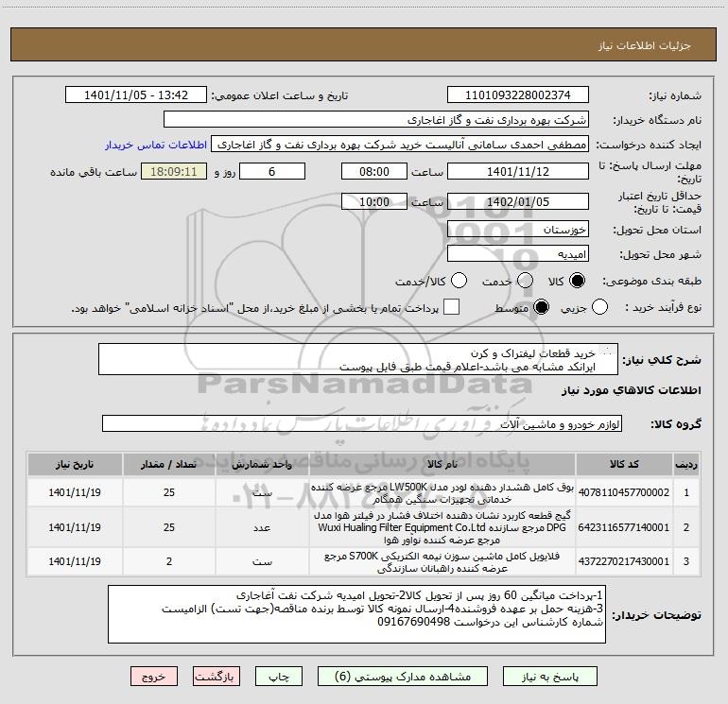Click quantity 2 in row three
Viewport: 728px width, 704px height.
[x=169, y=561]
